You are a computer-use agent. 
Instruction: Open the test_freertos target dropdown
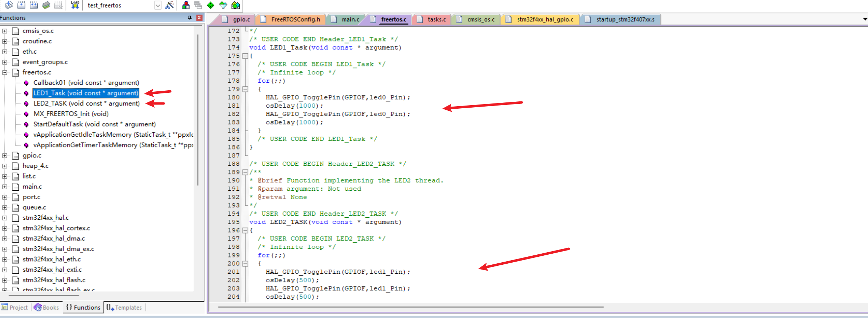pyautogui.click(x=158, y=6)
